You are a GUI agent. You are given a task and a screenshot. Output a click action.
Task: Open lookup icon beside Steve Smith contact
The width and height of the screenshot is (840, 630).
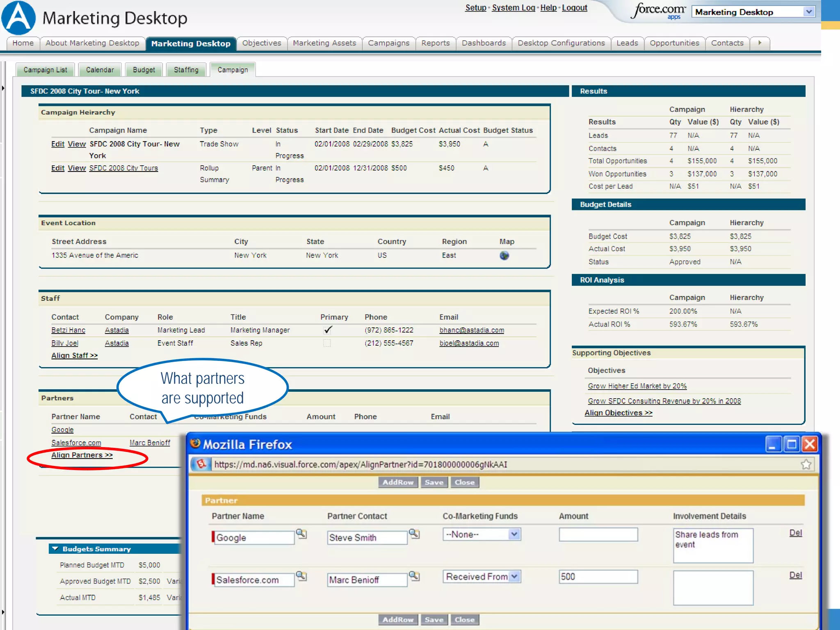pos(414,534)
